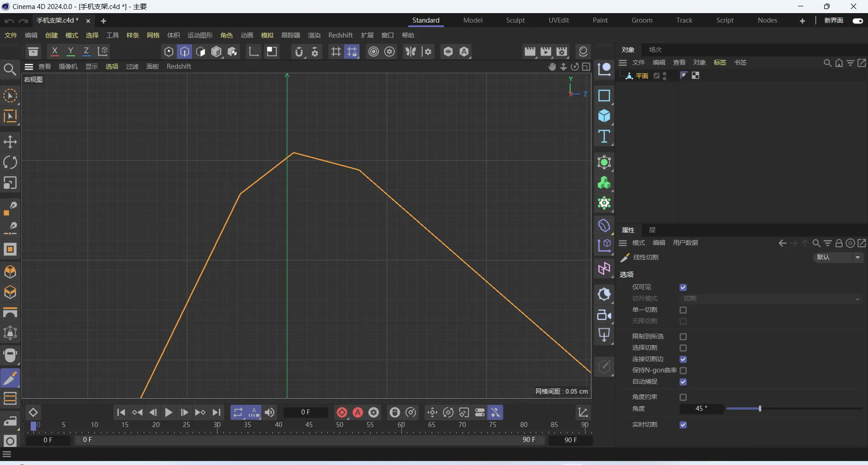Select the Rotate tool
The width and height of the screenshot is (868, 465).
coord(10,162)
